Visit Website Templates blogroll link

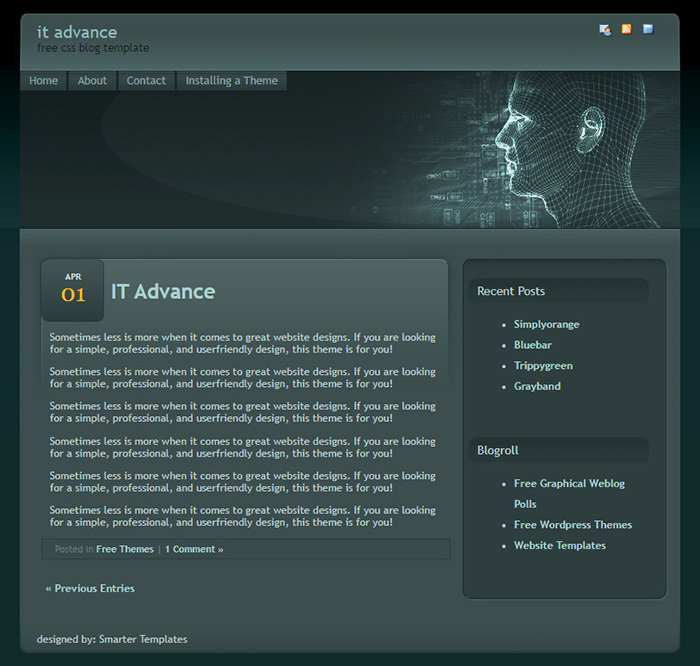pos(560,545)
